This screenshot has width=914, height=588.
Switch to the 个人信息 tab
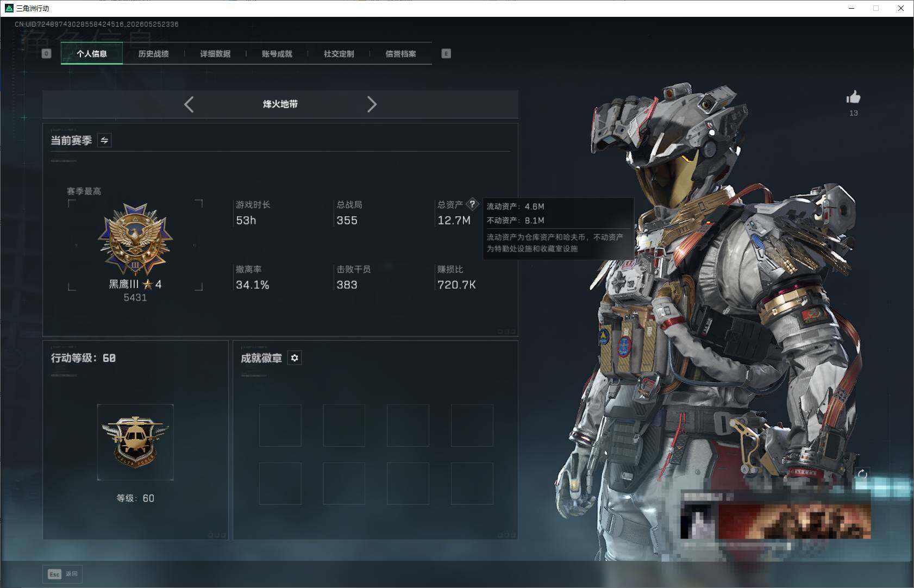point(92,53)
